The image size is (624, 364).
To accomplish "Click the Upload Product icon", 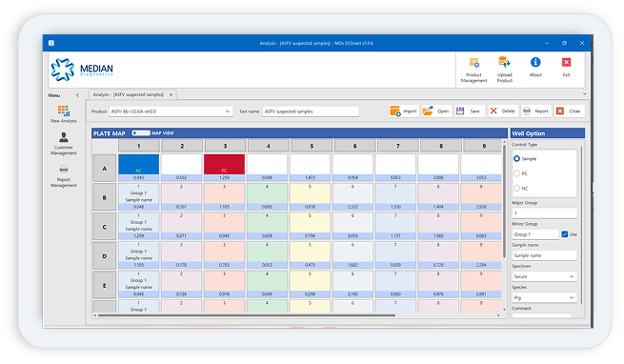I will (504, 63).
